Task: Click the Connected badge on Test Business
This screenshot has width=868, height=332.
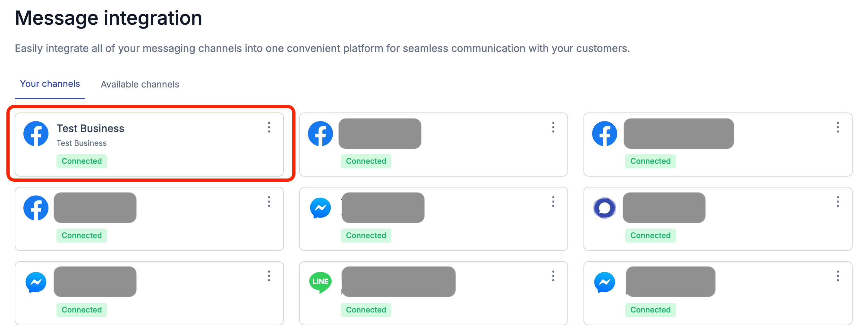Action: (81, 161)
